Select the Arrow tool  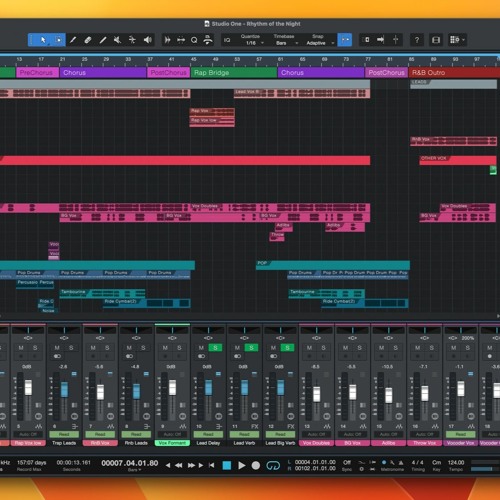point(43,40)
